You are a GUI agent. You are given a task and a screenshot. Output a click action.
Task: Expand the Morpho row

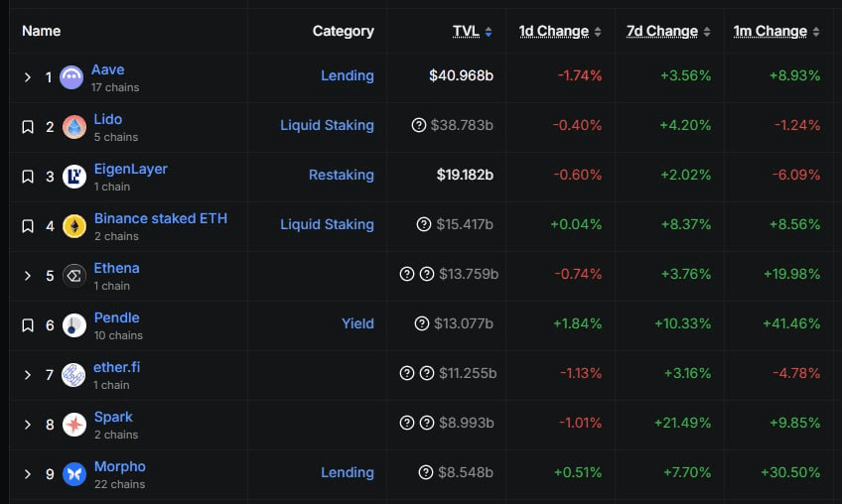(x=28, y=474)
